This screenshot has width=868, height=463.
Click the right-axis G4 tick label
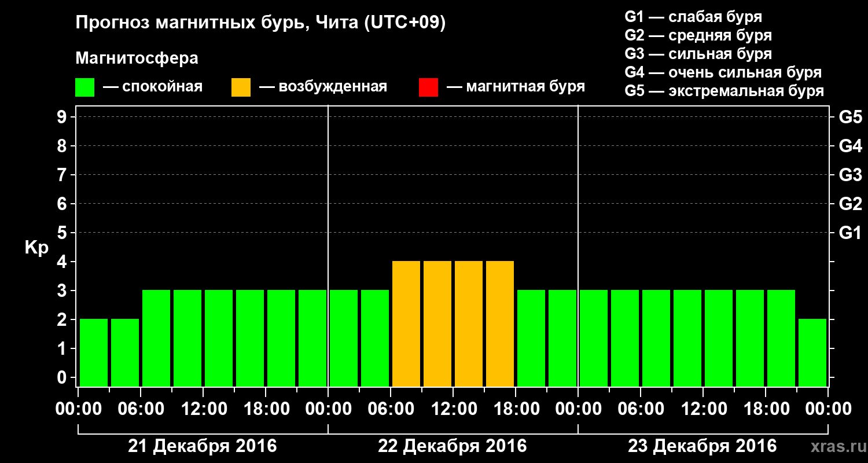click(851, 146)
